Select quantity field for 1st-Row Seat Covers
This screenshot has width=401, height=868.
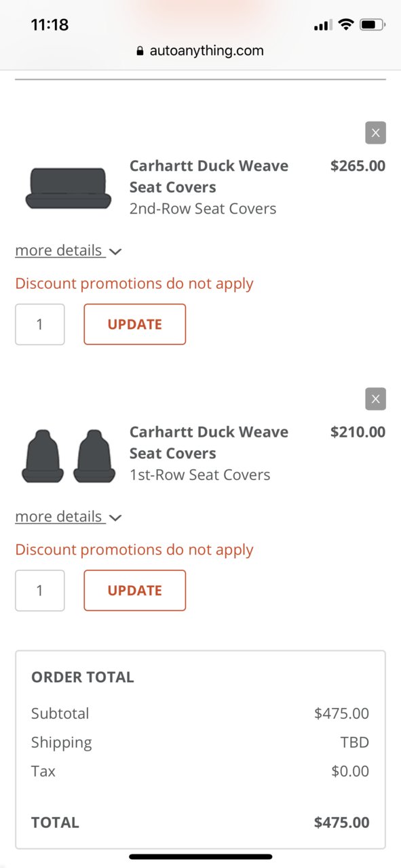[40, 590]
